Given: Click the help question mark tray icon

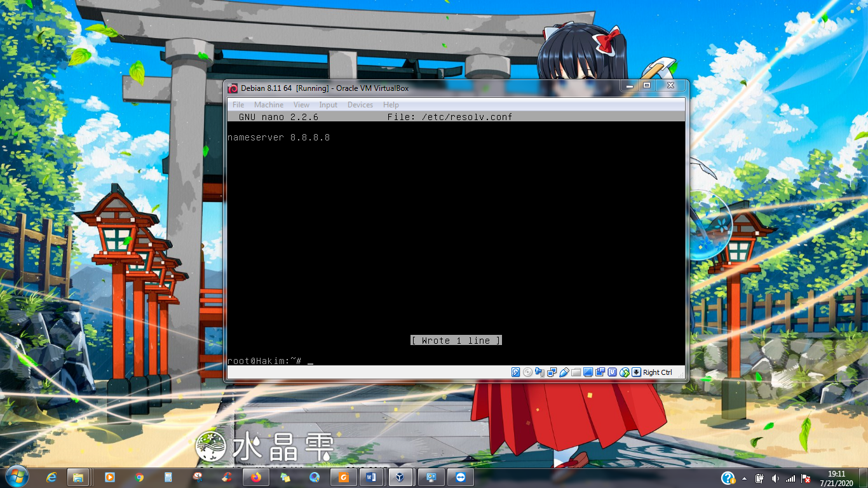Looking at the screenshot, I should 728,478.
